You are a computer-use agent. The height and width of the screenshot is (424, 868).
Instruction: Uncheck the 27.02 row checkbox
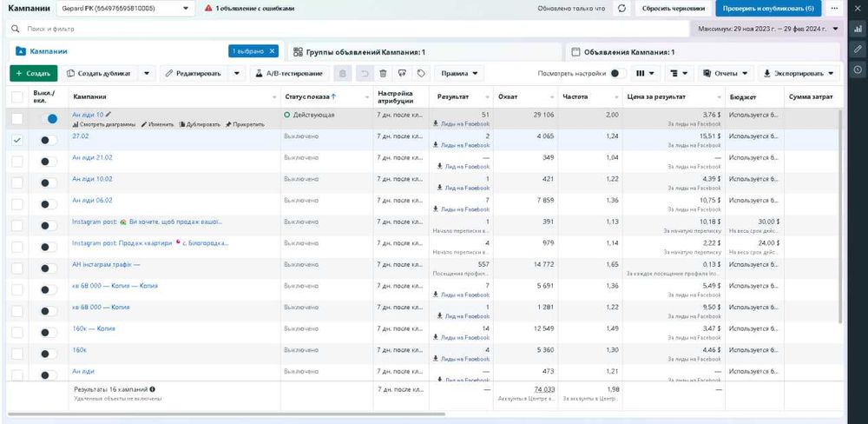pyautogui.click(x=17, y=140)
